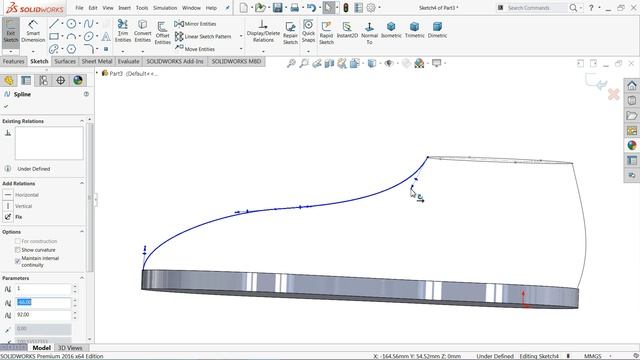Click the Undo toolbar icon
This screenshot has width=640, height=360.
pos(311,7)
